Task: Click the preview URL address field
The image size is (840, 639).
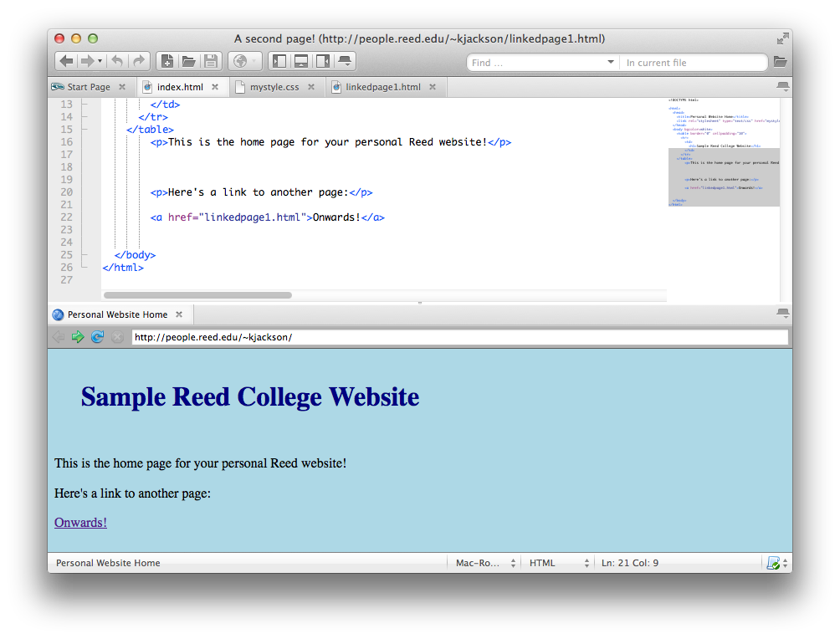Action: 458,337
